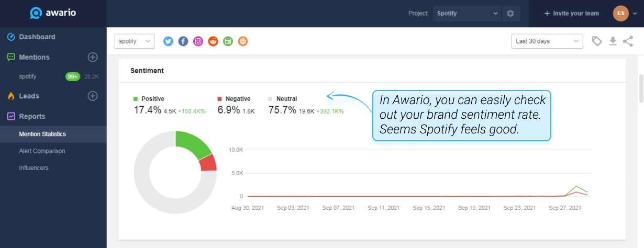The width and height of the screenshot is (644, 248).
Task: Click the 17.4% positive value
Action: [x=148, y=110]
